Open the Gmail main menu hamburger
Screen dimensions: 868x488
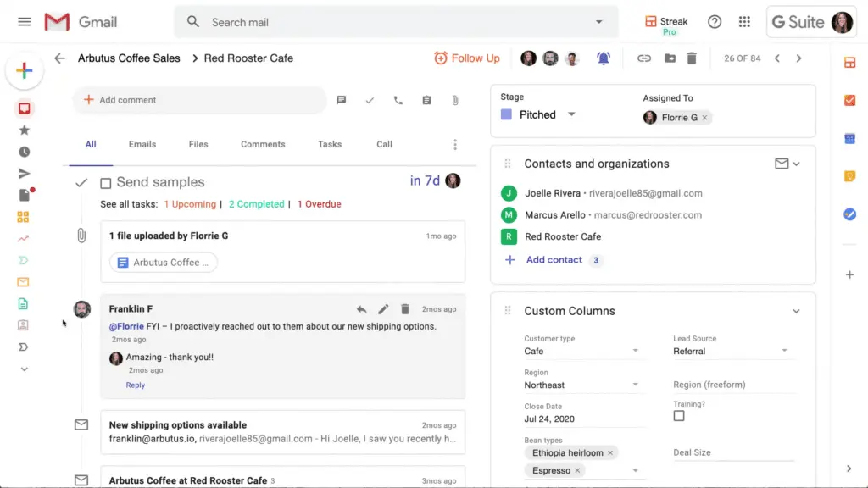click(24, 22)
